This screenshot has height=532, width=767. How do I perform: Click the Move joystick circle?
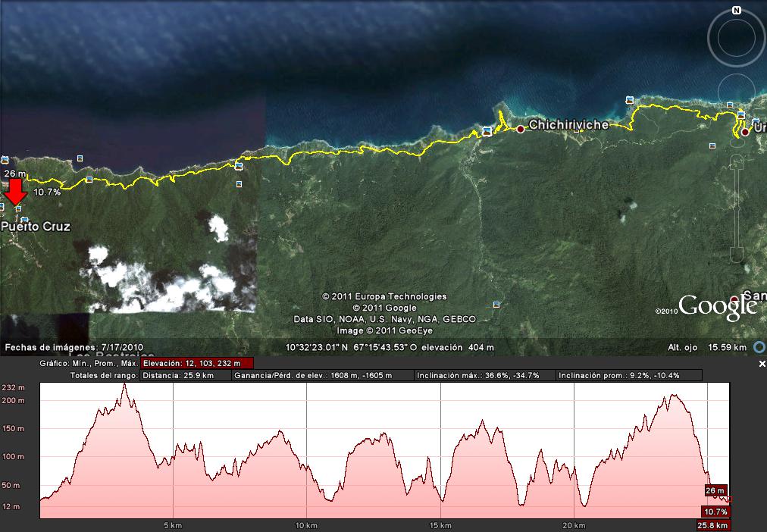point(736,92)
